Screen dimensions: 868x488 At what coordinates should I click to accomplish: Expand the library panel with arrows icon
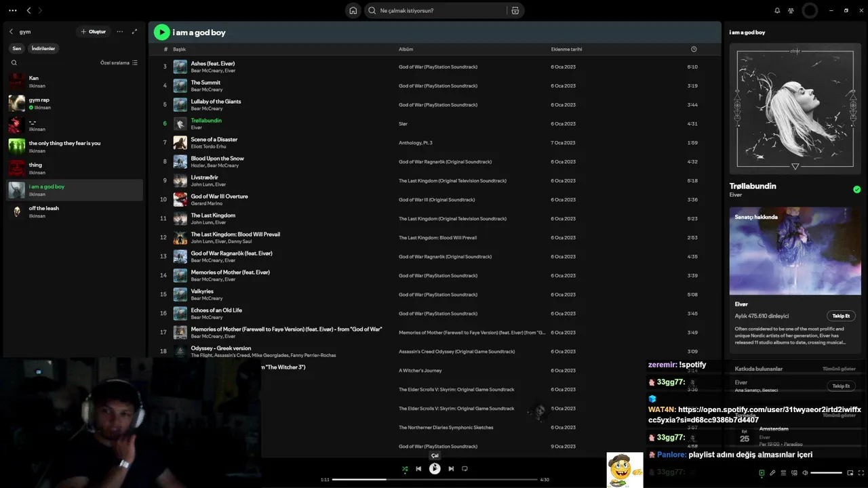click(134, 31)
